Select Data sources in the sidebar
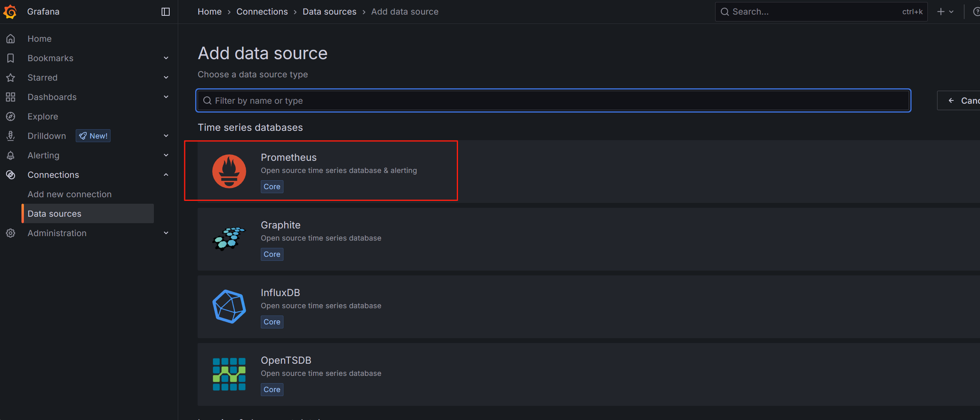Image resolution: width=980 pixels, height=420 pixels. coord(87,213)
